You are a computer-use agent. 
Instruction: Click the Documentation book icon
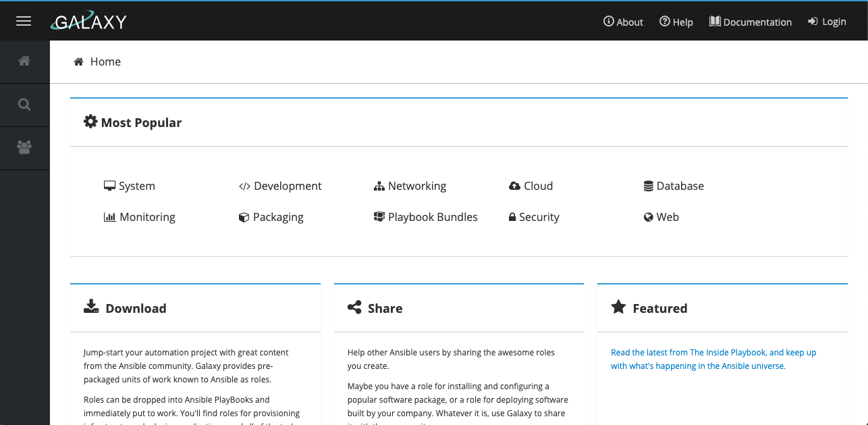(715, 22)
